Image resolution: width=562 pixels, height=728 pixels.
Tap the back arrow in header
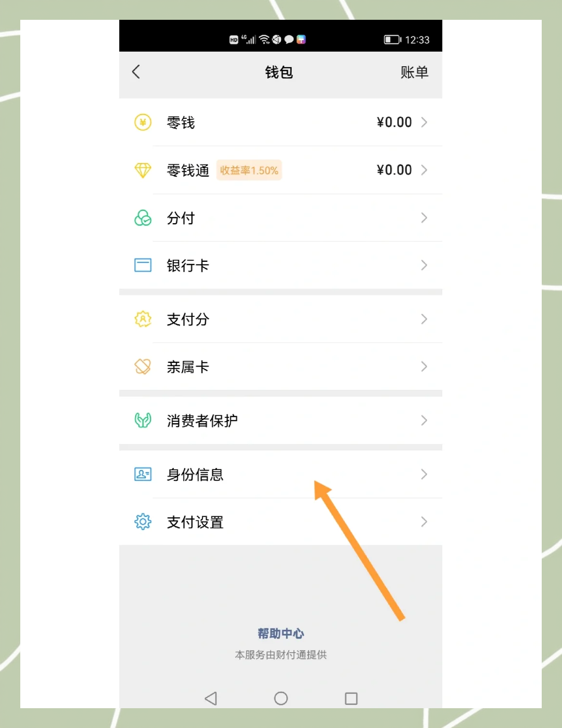click(136, 72)
